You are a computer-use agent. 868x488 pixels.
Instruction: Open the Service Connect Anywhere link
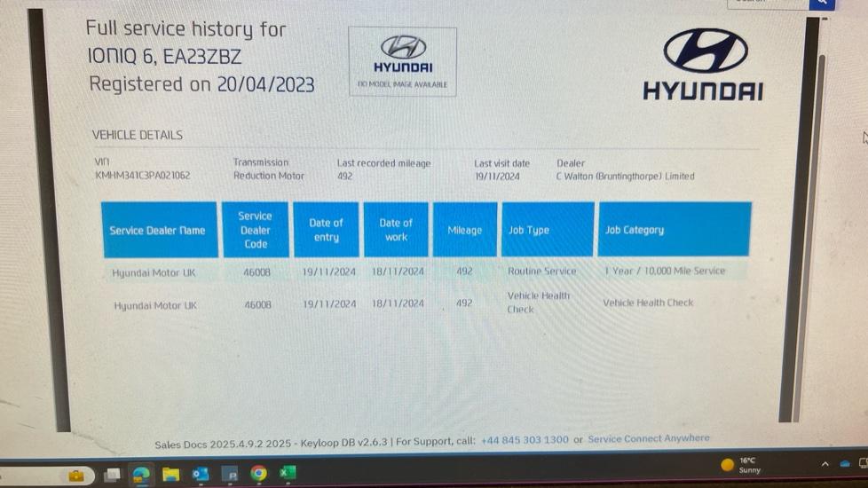coord(648,438)
